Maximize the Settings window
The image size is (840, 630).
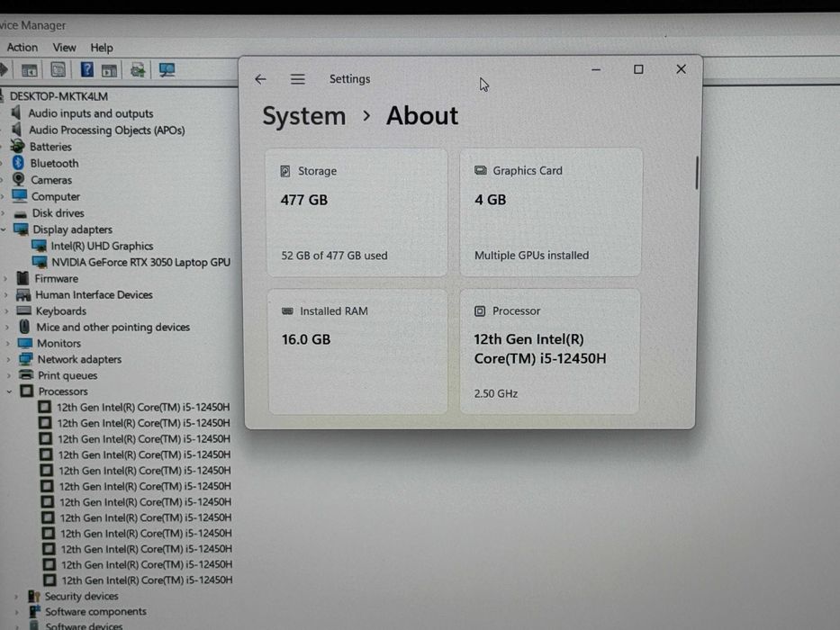click(638, 69)
